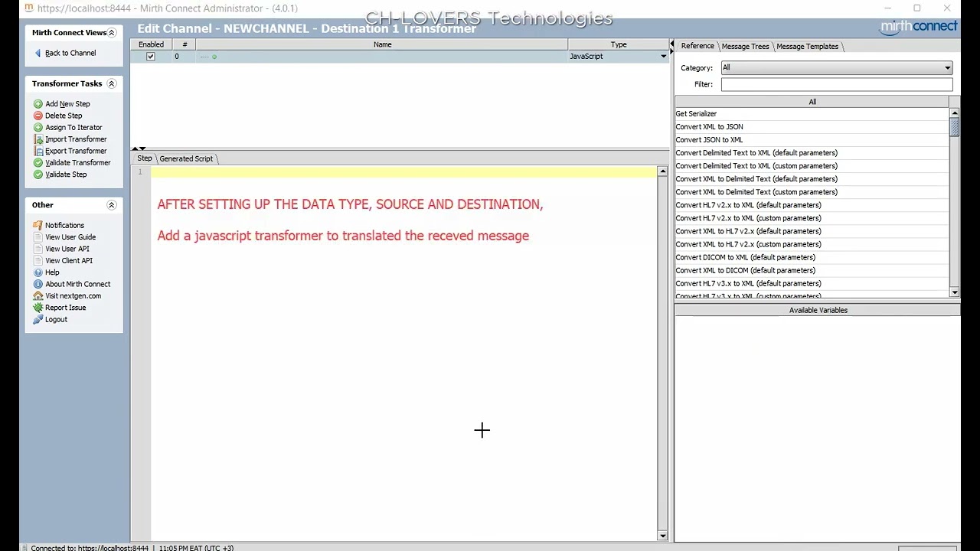Screen dimensions: 980x551
Task: Select Convert HL7 v3.x to XML (default parameters)
Action: [x=812, y=283]
